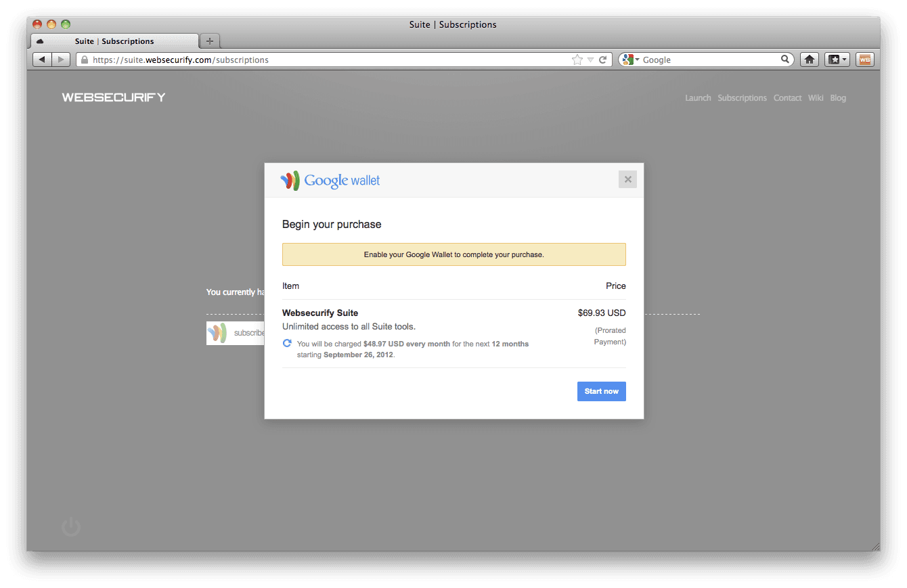Click the orange WS extension icon
Viewport: 907px width, 588px height.
[x=865, y=60]
